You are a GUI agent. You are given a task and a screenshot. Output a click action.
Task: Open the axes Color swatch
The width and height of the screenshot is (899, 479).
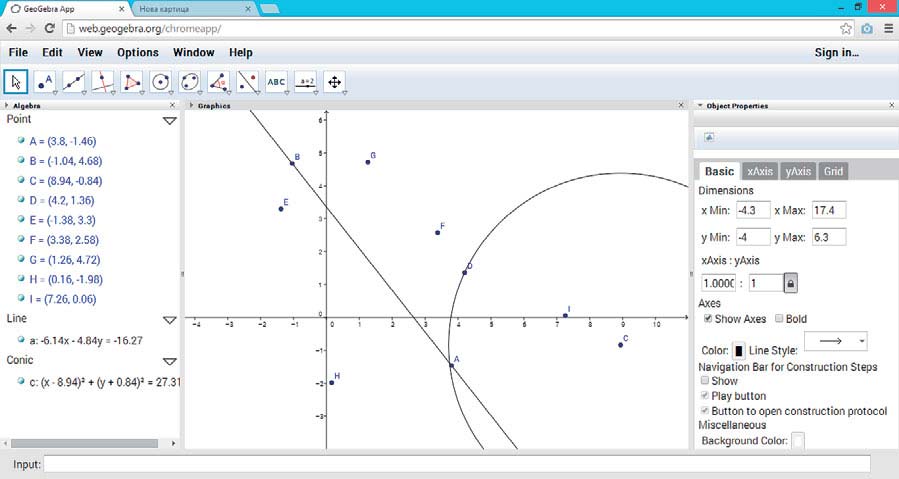pos(739,350)
